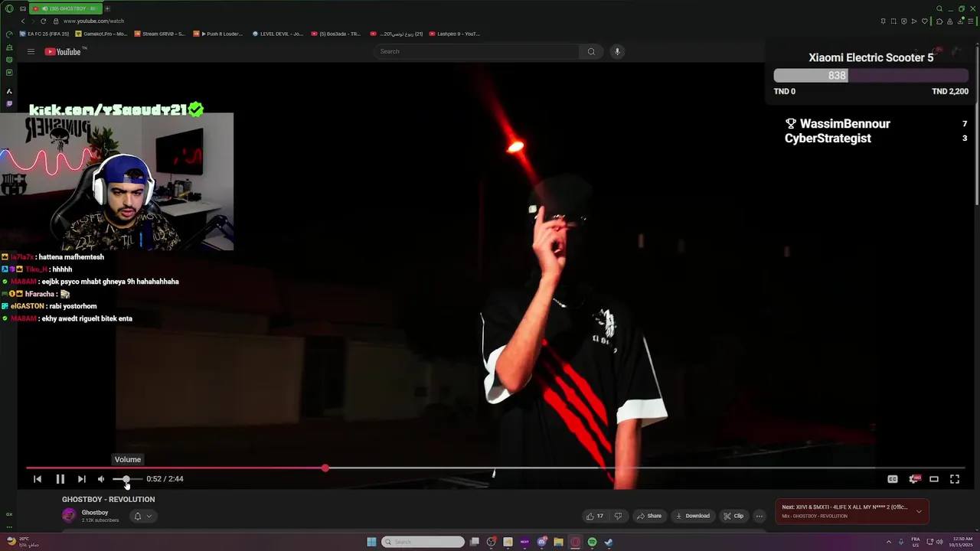Focus the YouTube search field
Viewport: 980px width, 551px height.
(x=476, y=51)
